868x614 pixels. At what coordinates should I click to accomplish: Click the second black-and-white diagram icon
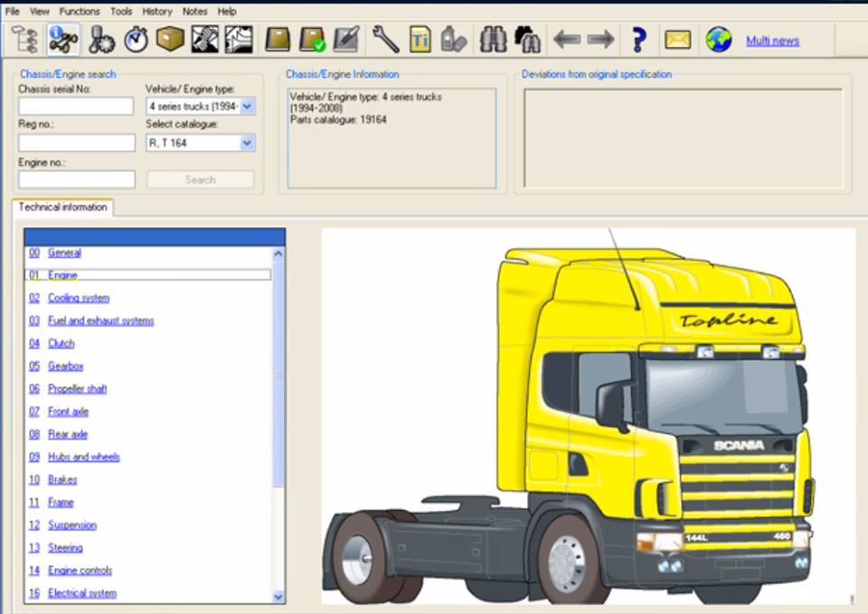point(239,40)
